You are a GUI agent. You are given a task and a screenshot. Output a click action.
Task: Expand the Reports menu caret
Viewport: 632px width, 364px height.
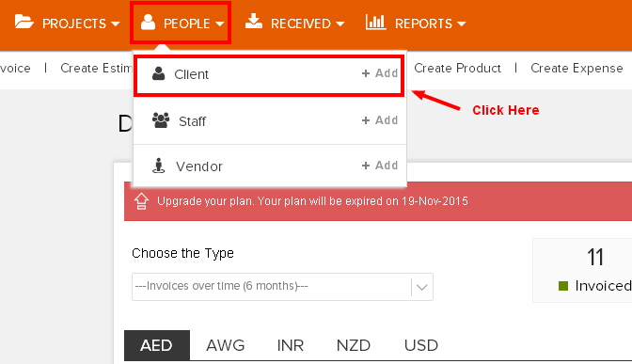[462, 24]
